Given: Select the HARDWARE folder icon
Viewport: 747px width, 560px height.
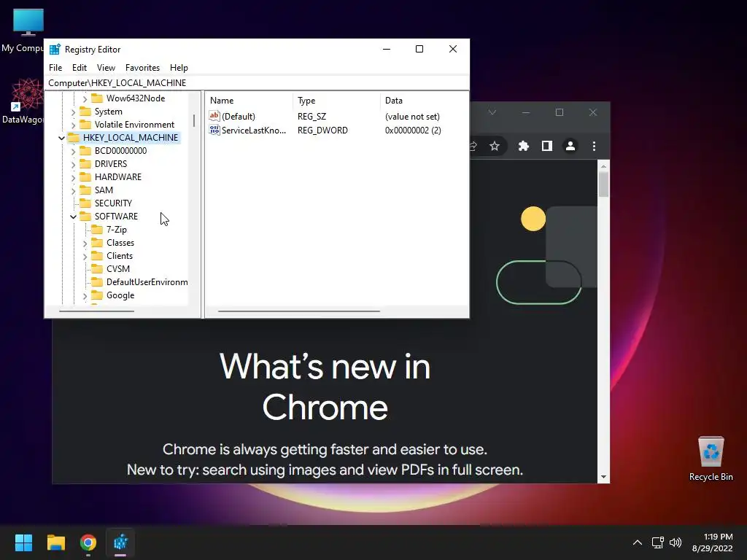Looking at the screenshot, I should coord(85,176).
